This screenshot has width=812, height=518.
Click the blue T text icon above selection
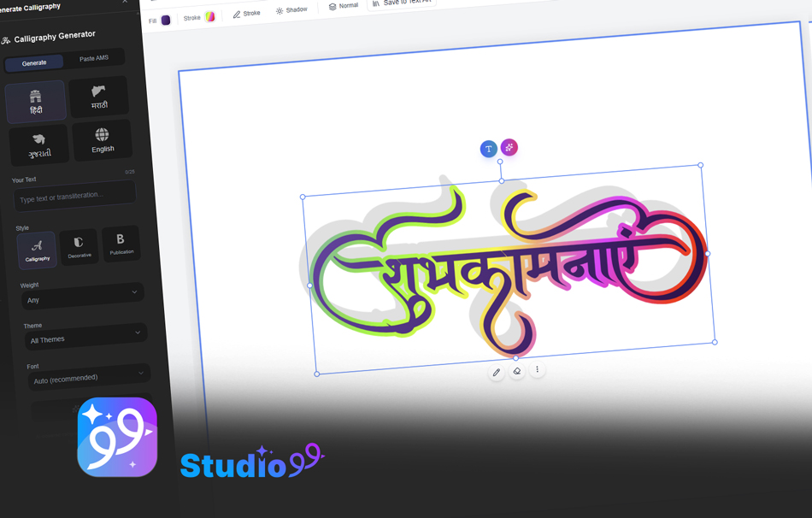pyautogui.click(x=488, y=149)
